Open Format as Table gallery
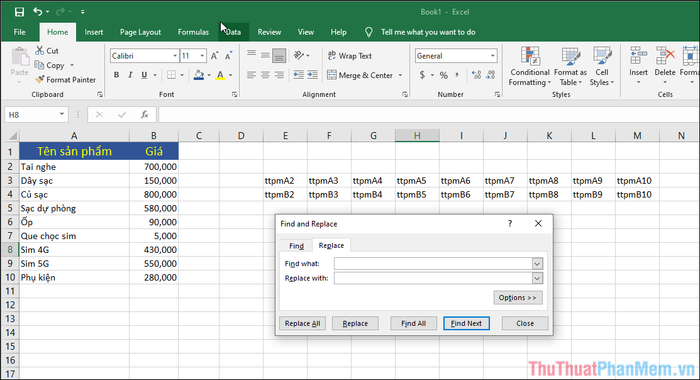The height and width of the screenshot is (380, 700). pyautogui.click(x=571, y=66)
